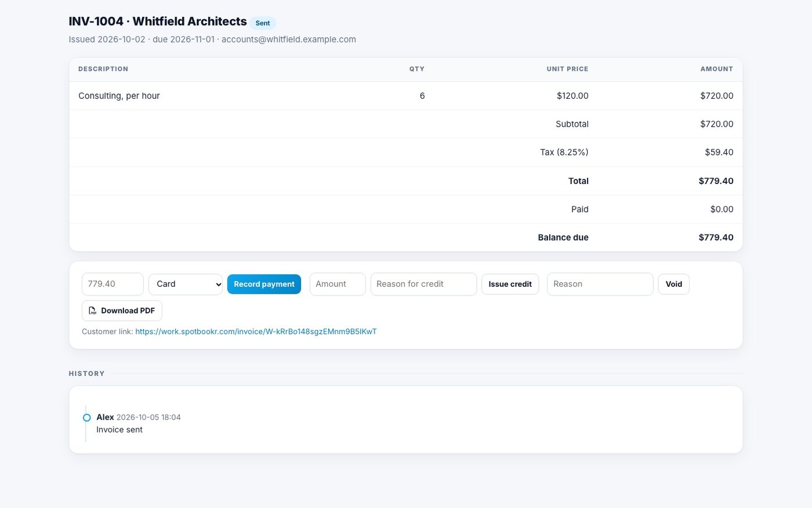The width and height of the screenshot is (812, 508).
Task: Click the Issue credit button
Action: point(510,284)
